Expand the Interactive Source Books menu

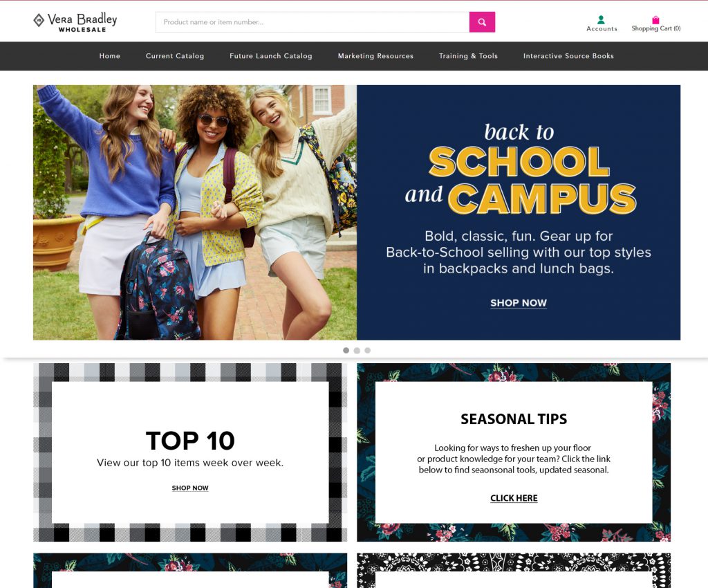[568, 56]
